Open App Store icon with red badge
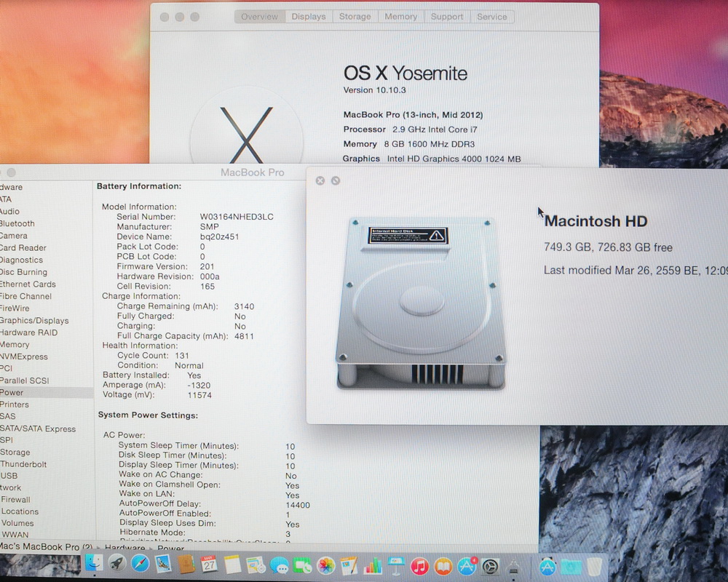The height and width of the screenshot is (582, 728). coord(467,566)
